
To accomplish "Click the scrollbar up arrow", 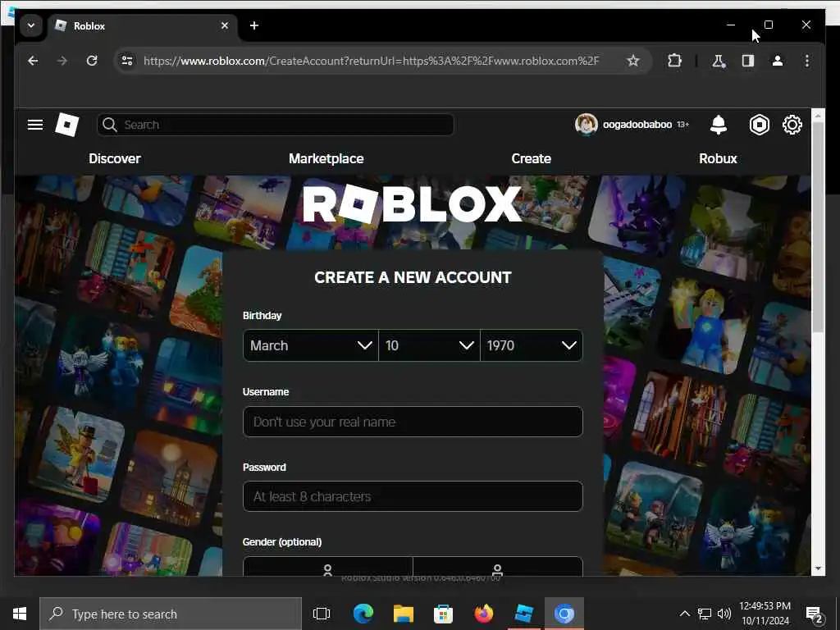I will (818, 115).
